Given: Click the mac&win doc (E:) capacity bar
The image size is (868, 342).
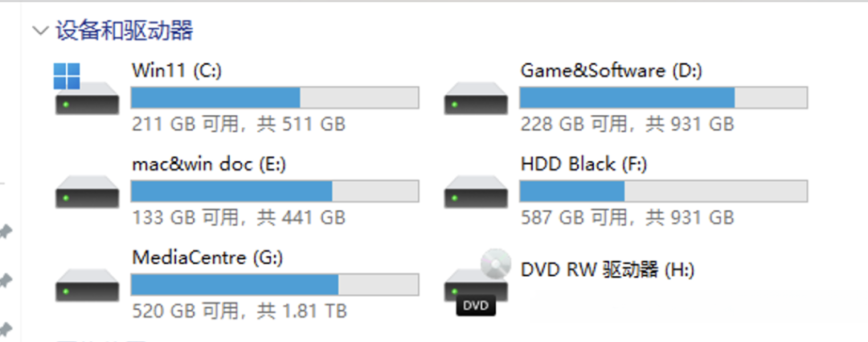Looking at the screenshot, I should (x=275, y=192).
